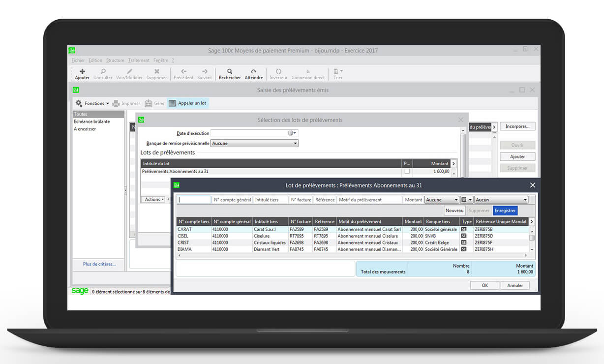
Task: Click the scroll down arrow of the lot table
Action: point(532,249)
